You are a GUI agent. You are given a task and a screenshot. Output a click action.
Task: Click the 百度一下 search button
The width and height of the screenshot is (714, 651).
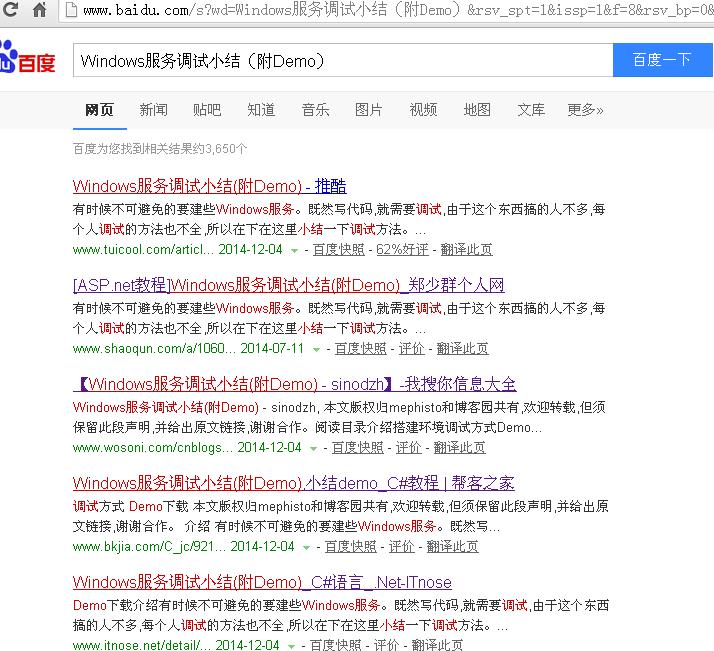point(662,60)
